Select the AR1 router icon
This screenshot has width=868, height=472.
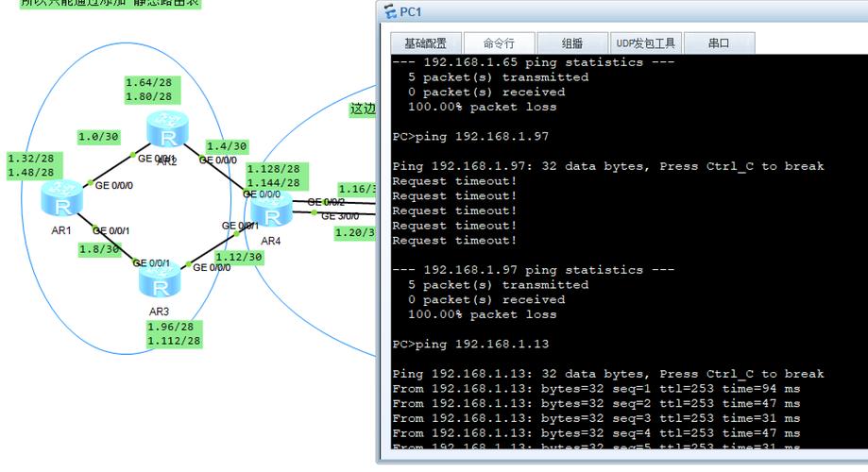tap(61, 197)
